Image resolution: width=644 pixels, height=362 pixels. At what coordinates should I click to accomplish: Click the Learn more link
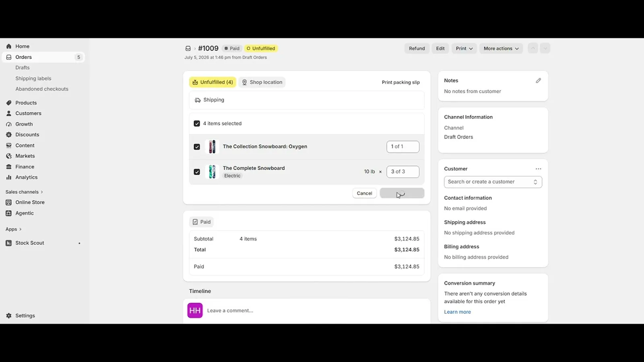point(458,312)
